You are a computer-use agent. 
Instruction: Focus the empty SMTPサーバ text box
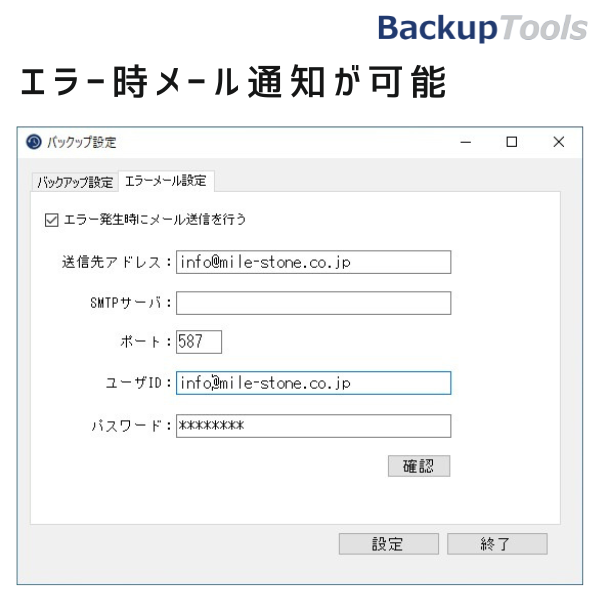pyautogui.click(x=313, y=303)
